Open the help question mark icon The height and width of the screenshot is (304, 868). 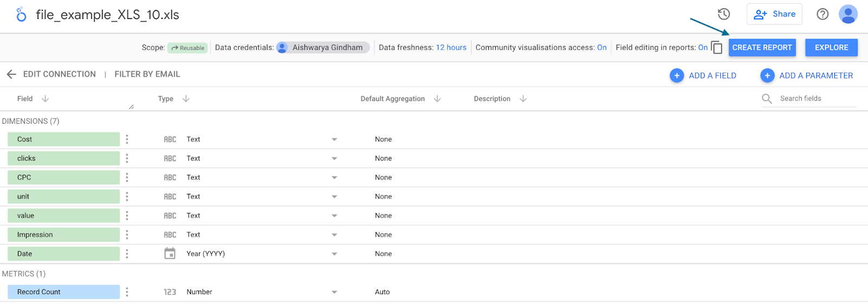point(822,14)
